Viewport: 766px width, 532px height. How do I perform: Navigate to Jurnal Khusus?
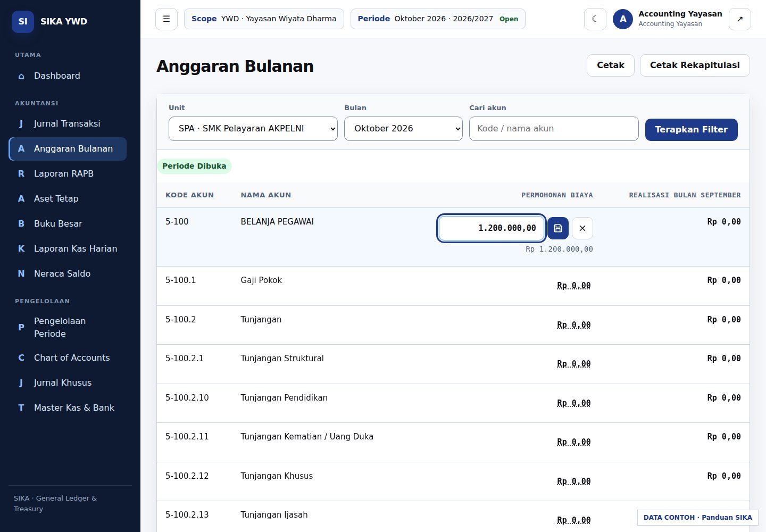point(68,383)
